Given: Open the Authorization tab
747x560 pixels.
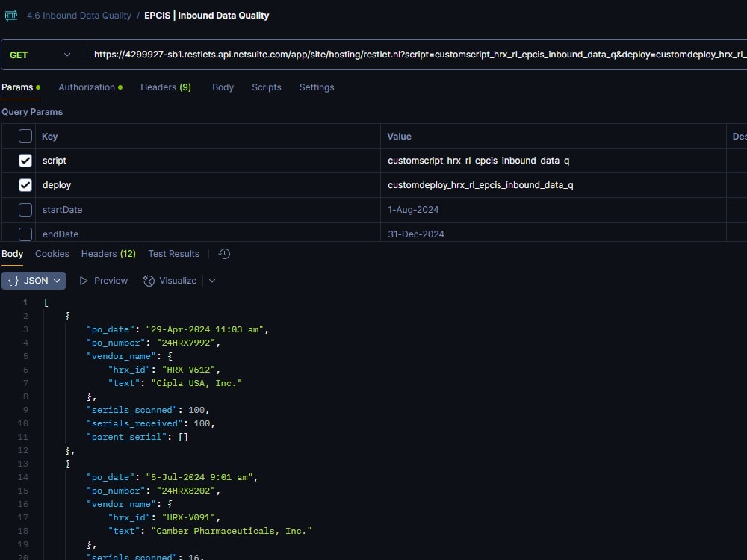Looking at the screenshot, I should pyautogui.click(x=90, y=87).
